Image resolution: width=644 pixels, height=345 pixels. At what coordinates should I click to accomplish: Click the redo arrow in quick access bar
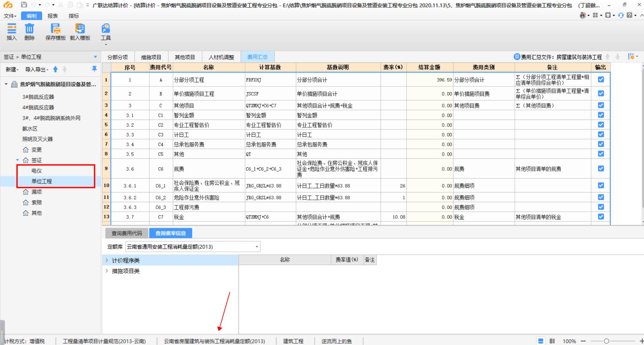coord(47,5)
